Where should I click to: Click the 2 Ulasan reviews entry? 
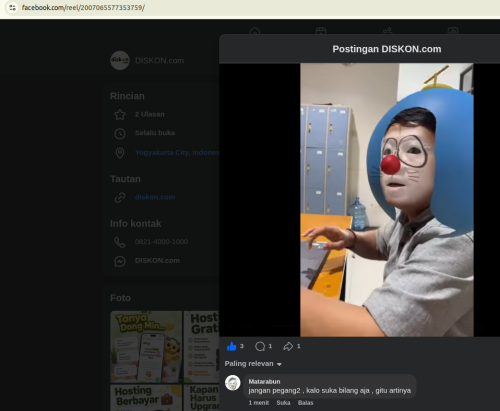click(x=150, y=114)
